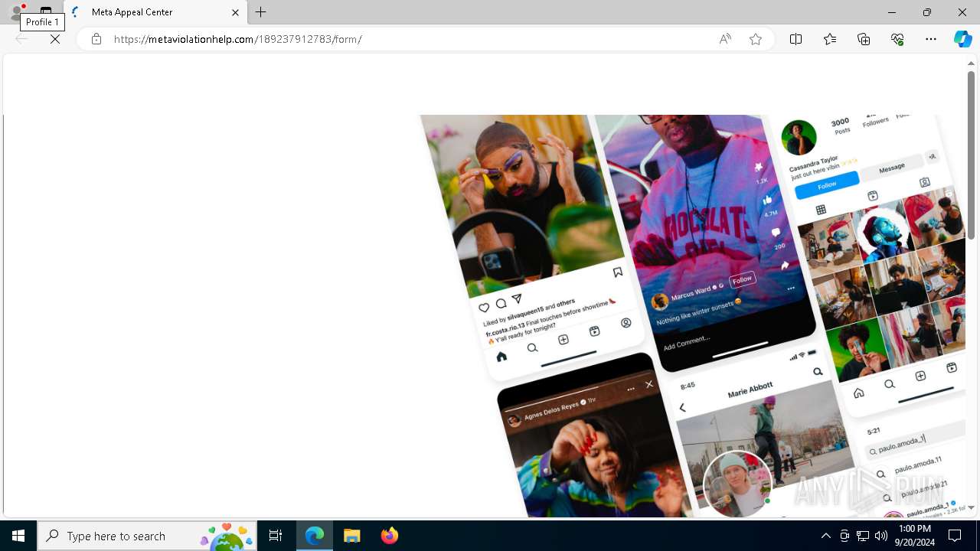Screen dimensions: 980x551
Task: Go back to previous page
Action: coord(21,39)
